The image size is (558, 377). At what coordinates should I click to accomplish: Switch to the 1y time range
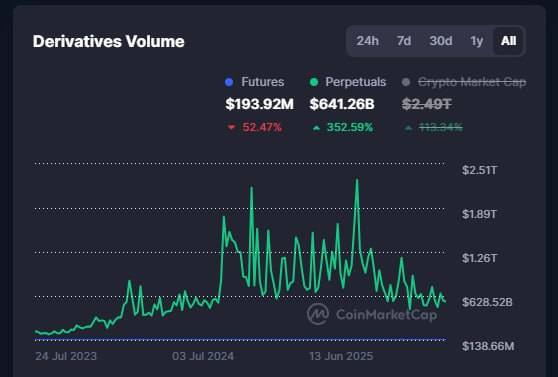pos(477,41)
